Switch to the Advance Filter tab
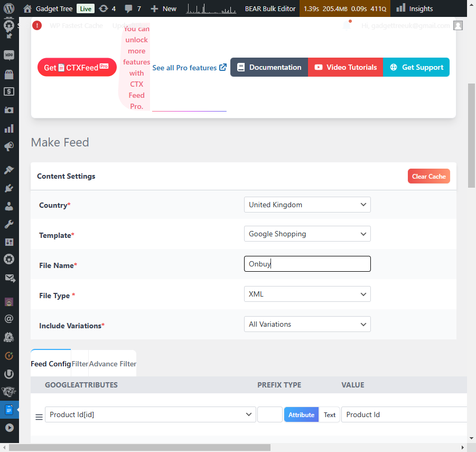The width and height of the screenshot is (476, 452). [x=113, y=364]
